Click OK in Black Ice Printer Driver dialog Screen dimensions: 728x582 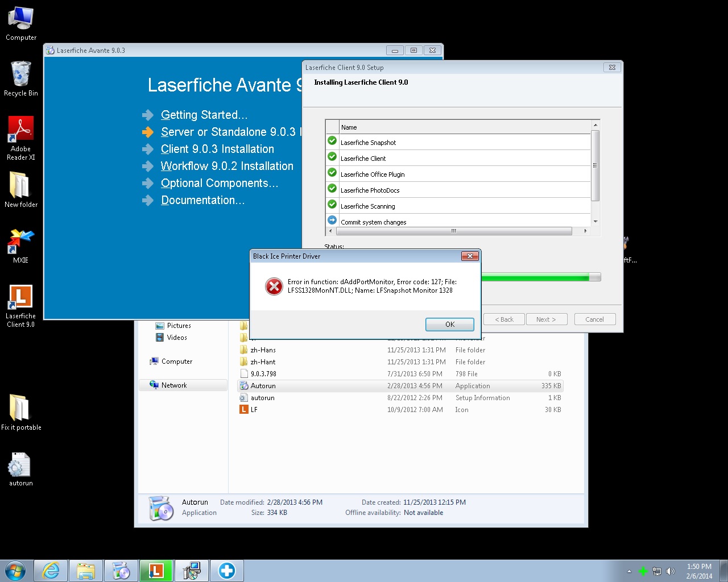[450, 324]
